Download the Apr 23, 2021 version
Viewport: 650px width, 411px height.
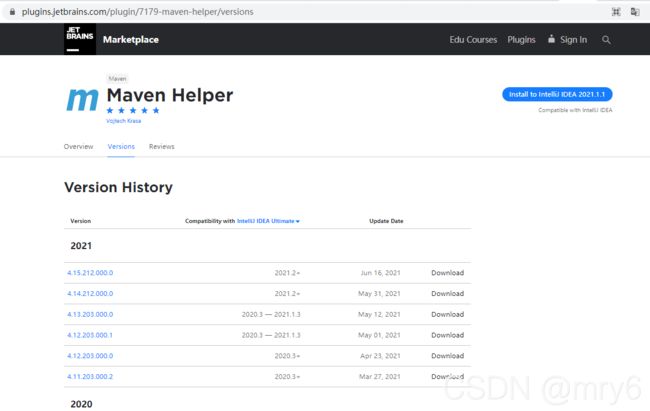[x=447, y=356]
